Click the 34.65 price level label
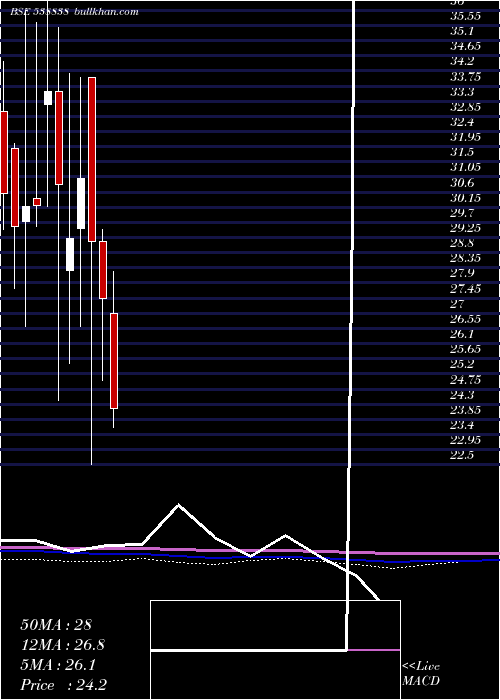This screenshot has height=700, width=500. (466, 46)
